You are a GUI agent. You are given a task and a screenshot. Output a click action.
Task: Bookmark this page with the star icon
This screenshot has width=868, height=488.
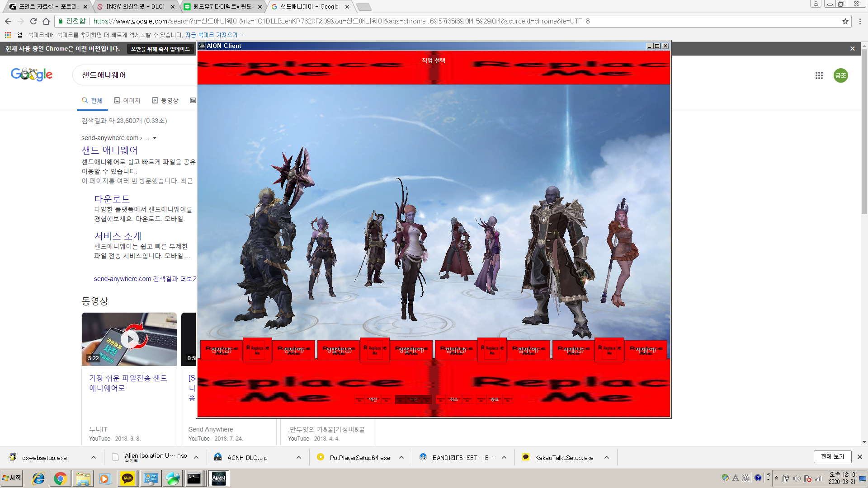(845, 21)
